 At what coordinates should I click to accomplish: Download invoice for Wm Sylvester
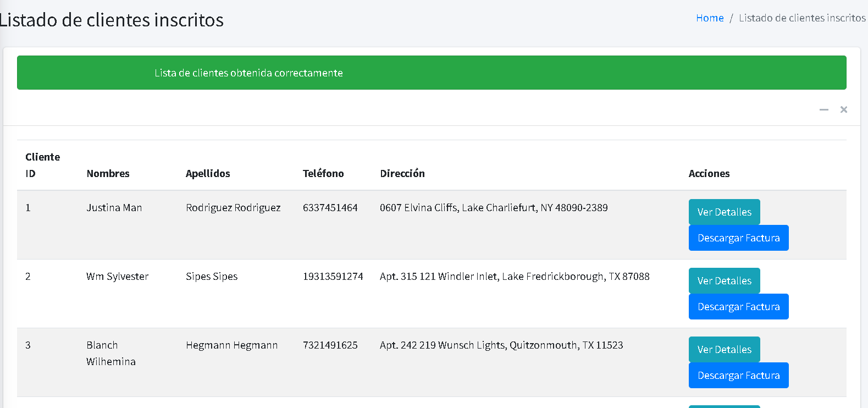(x=738, y=306)
